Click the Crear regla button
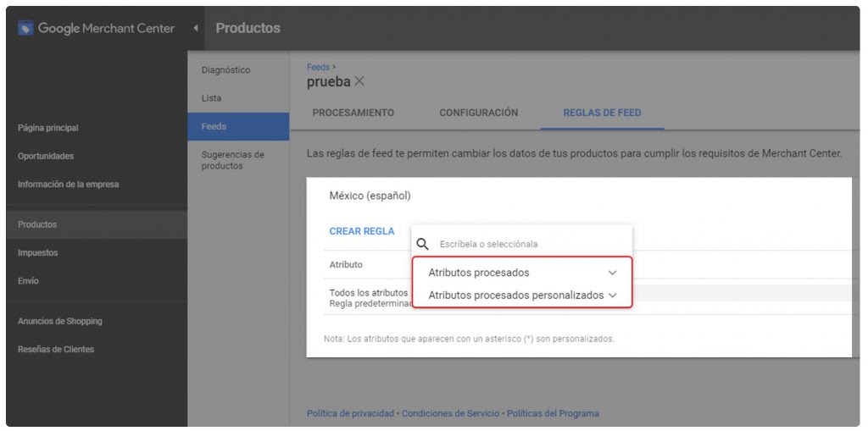The image size is (868, 431). click(362, 231)
